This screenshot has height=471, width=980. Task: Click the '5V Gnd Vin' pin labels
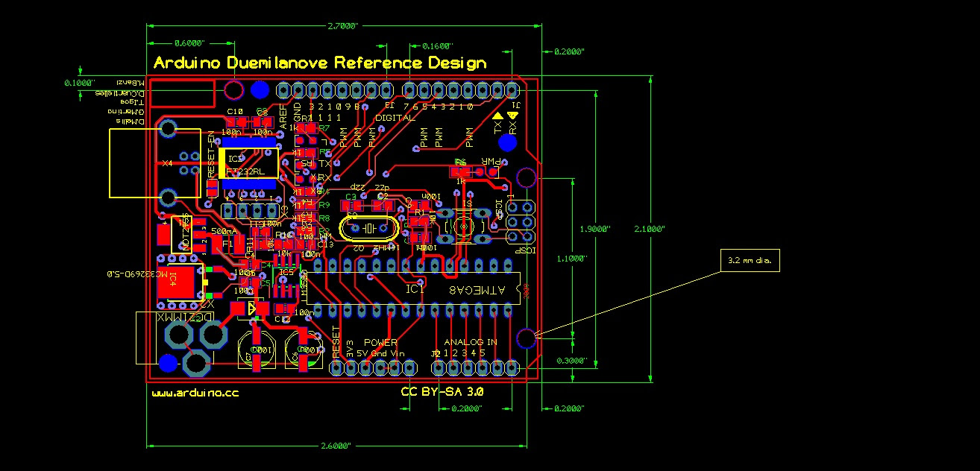[x=380, y=353]
